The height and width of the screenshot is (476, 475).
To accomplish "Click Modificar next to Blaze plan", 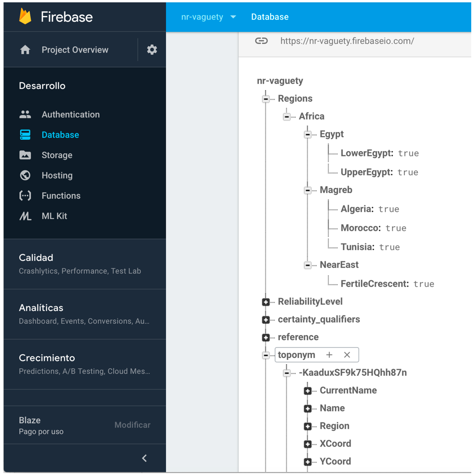I will coord(132,425).
